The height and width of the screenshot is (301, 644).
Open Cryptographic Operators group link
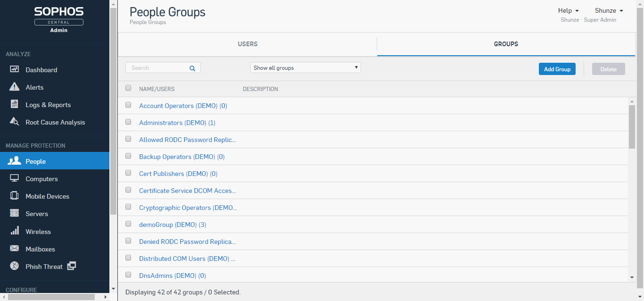pos(188,208)
